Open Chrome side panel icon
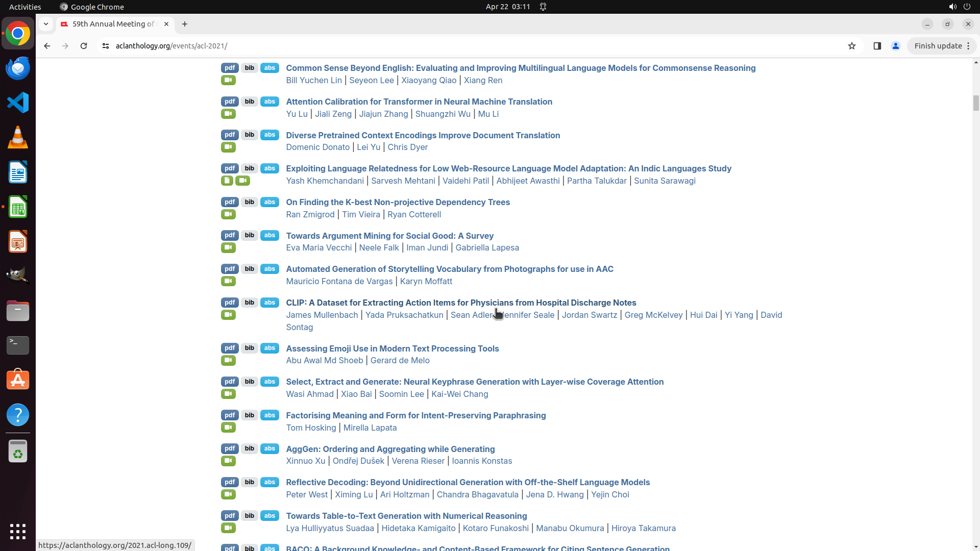This screenshot has width=980, height=551. (x=877, y=46)
